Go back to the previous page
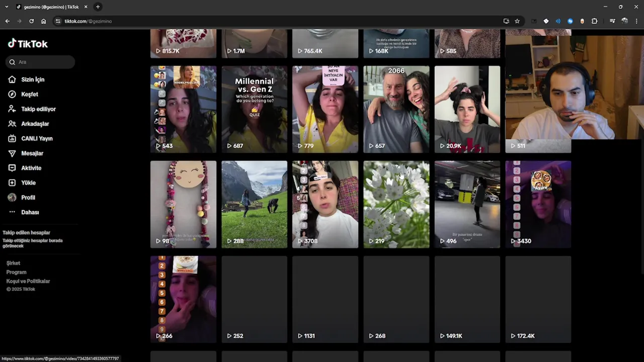644x362 pixels. (x=7, y=21)
